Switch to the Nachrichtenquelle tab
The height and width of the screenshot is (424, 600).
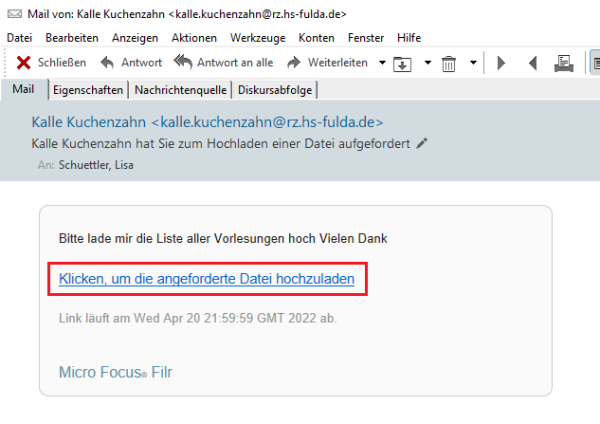tap(180, 90)
